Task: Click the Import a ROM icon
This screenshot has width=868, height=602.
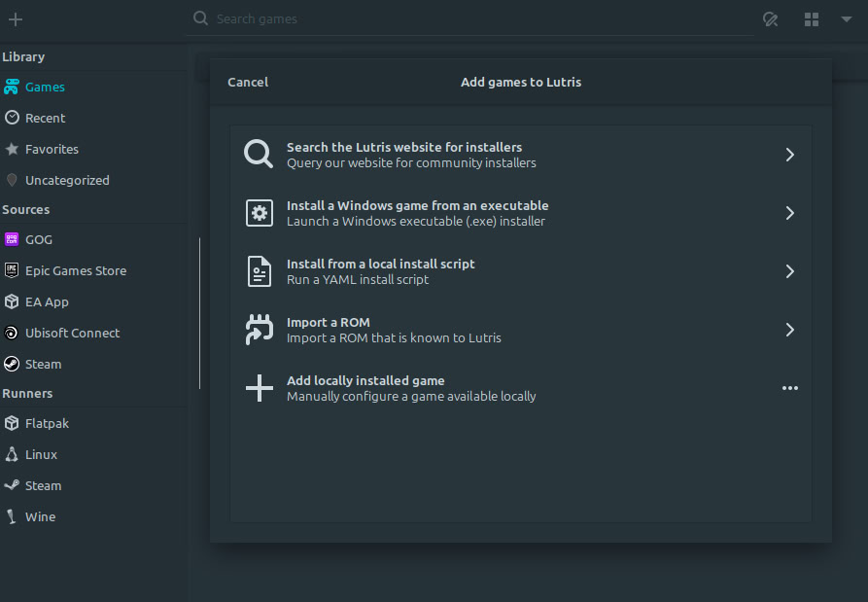Action: pos(260,330)
